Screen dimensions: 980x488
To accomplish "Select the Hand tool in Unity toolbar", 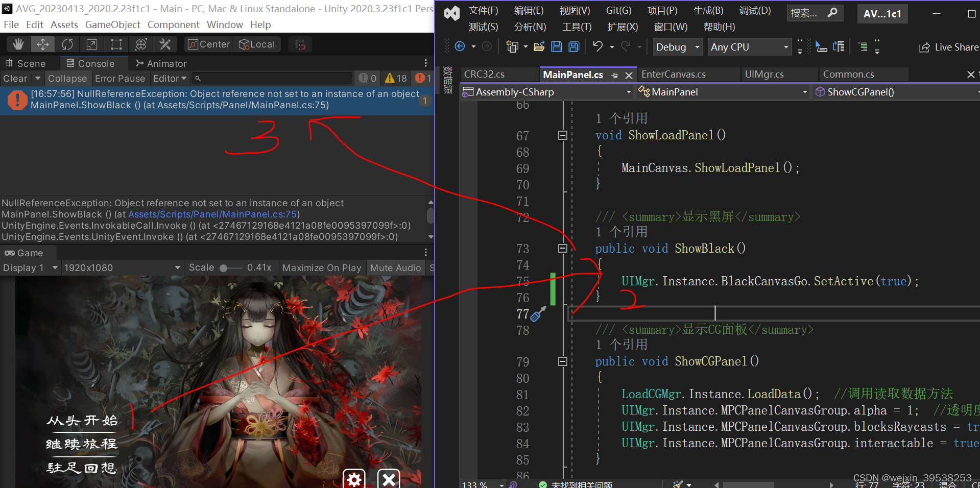I will [x=18, y=44].
